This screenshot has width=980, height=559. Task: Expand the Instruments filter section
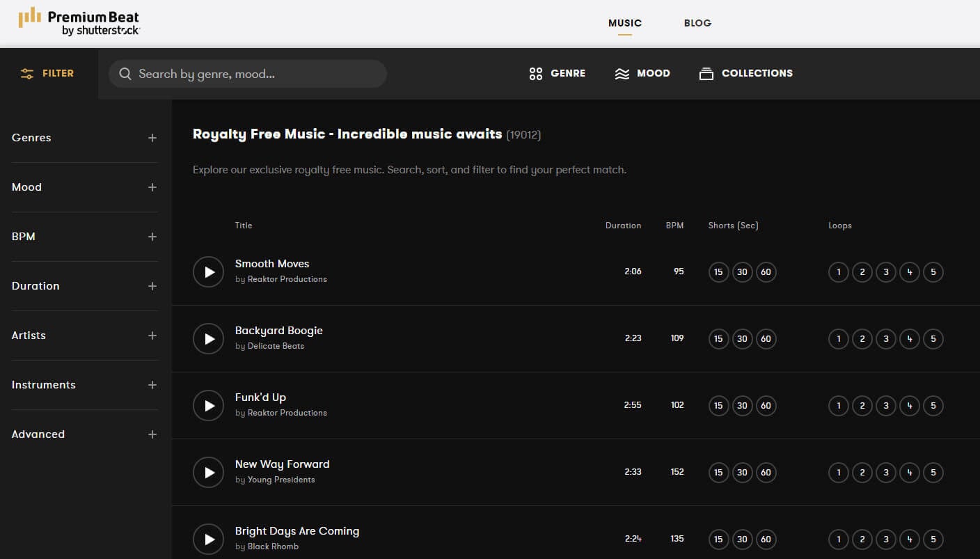click(x=152, y=385)
